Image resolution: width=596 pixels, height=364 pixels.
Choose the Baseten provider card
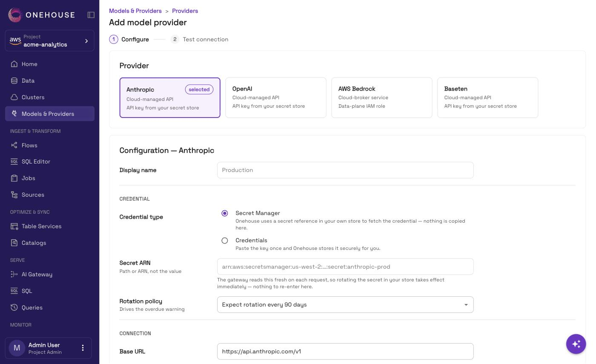(488, 97)
